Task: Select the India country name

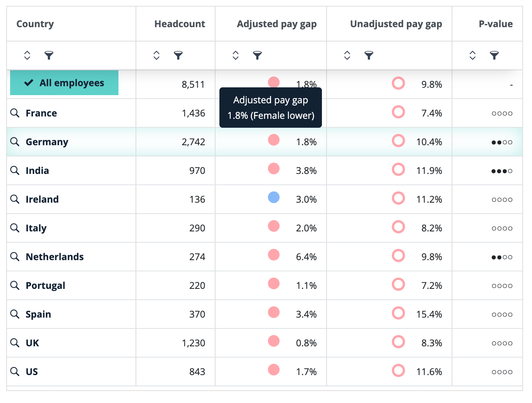Action: click(37, 171)
